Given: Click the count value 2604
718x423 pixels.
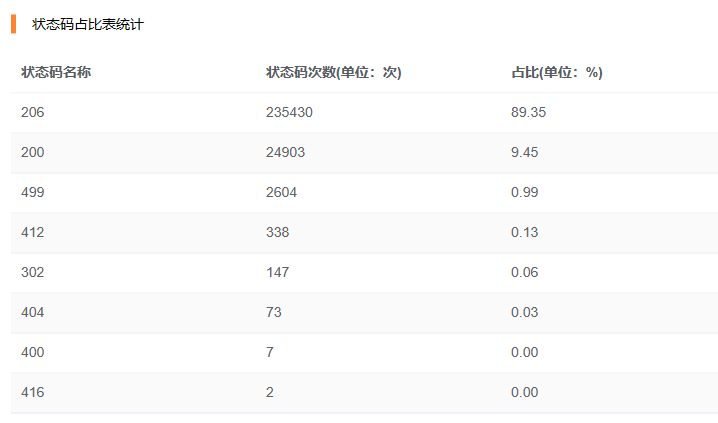Looking at the screenshot, I should pyautogui.click(x=281, y=193).
